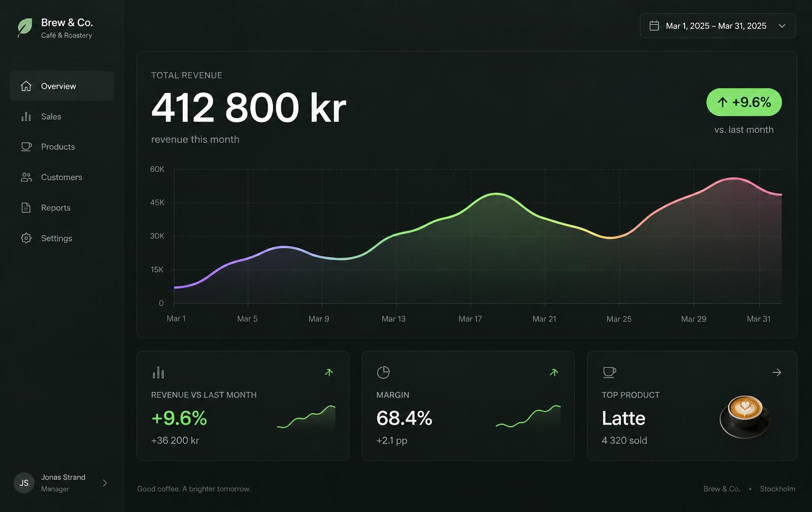The width and height of the screenshot is (812, 512).
Task: Open the Products section
Action: coord(62,147)
